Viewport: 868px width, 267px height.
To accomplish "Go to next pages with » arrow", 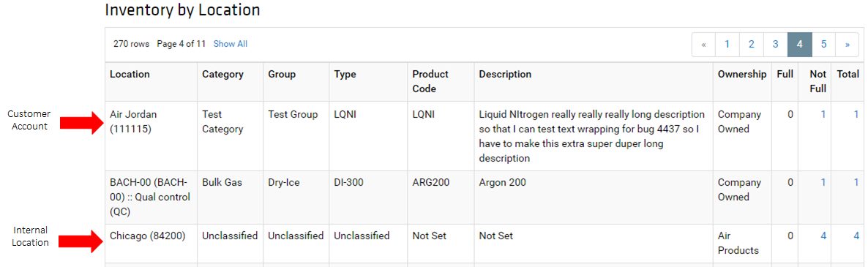I will click(848, 45).
